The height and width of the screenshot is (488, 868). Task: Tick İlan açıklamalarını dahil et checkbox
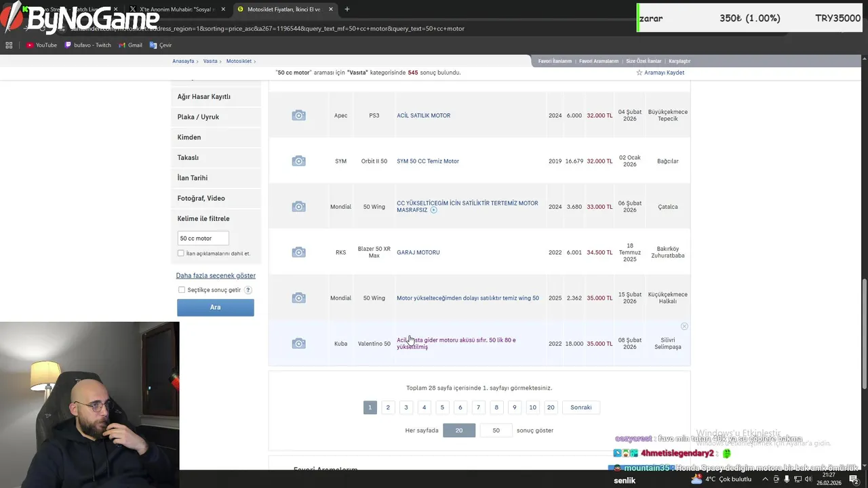pyautogui.click(x=181, y=253)
